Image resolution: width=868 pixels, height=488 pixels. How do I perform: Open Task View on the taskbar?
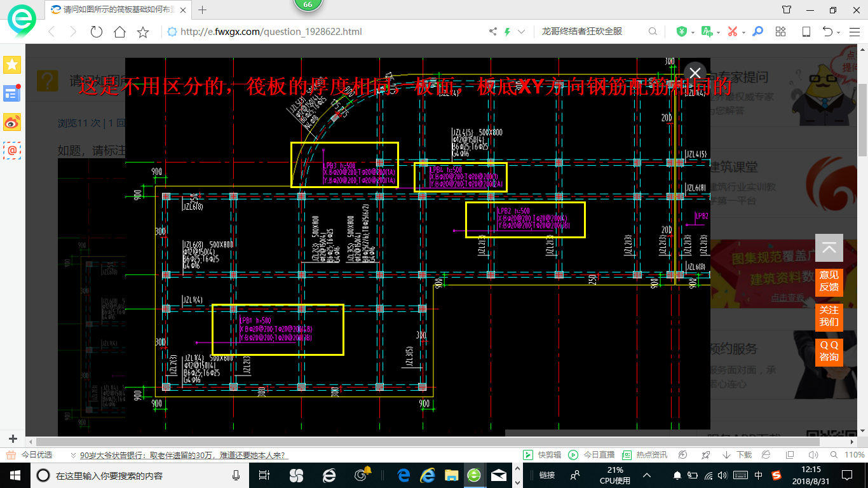(264, 475)
